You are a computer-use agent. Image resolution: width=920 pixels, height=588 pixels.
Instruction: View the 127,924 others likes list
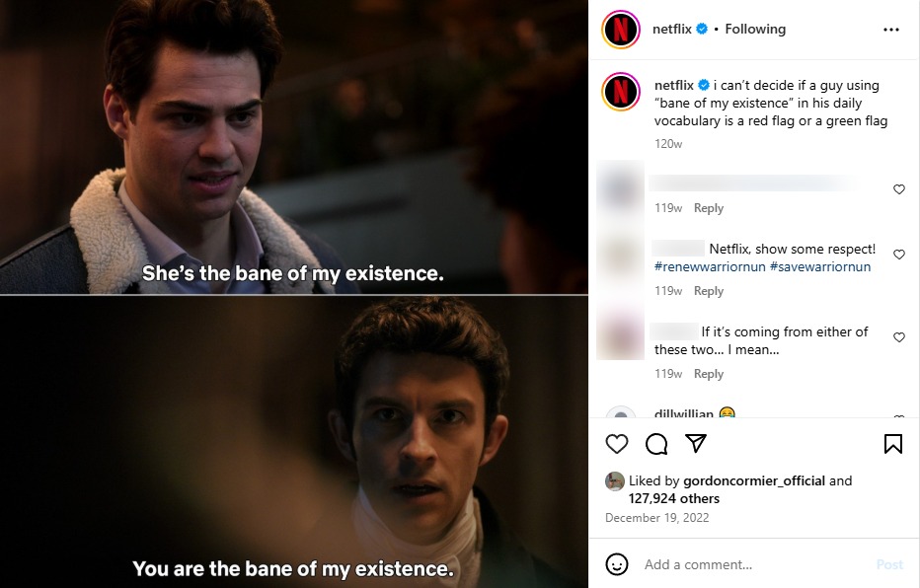click(673, 498)
